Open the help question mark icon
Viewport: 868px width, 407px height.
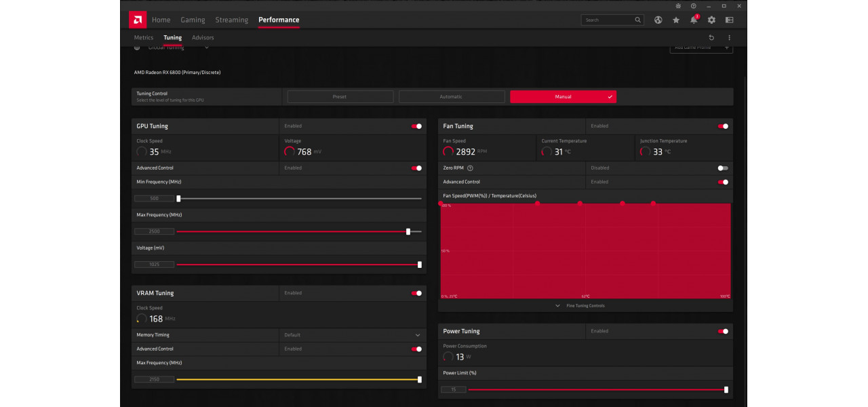[694, 5]
